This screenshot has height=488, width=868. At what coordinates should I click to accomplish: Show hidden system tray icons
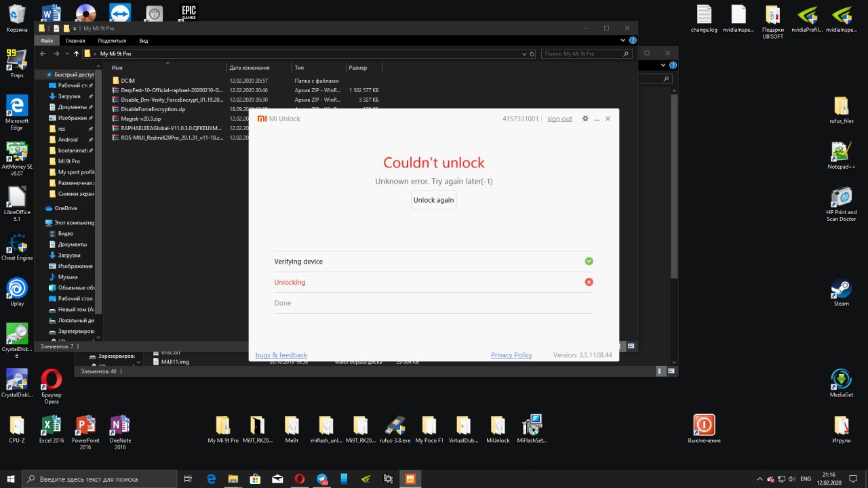pos(761,479)
